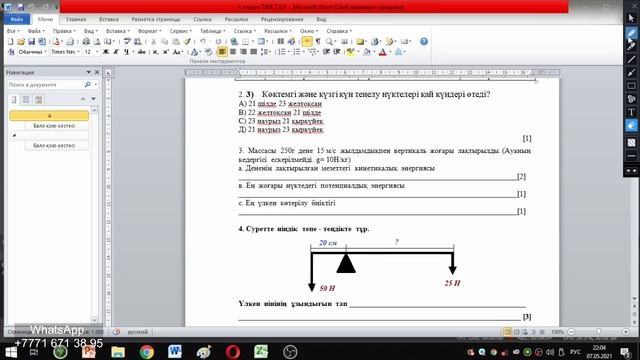Click the zoom slider handle

pyautogui.click(x=598, y=332)
